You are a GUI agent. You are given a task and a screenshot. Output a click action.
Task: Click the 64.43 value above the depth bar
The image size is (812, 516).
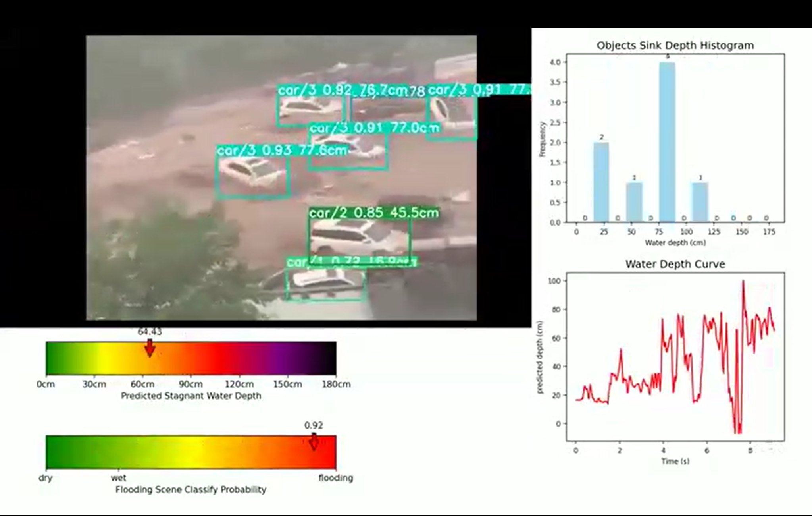pyautogui.click(x=150, y=332)
